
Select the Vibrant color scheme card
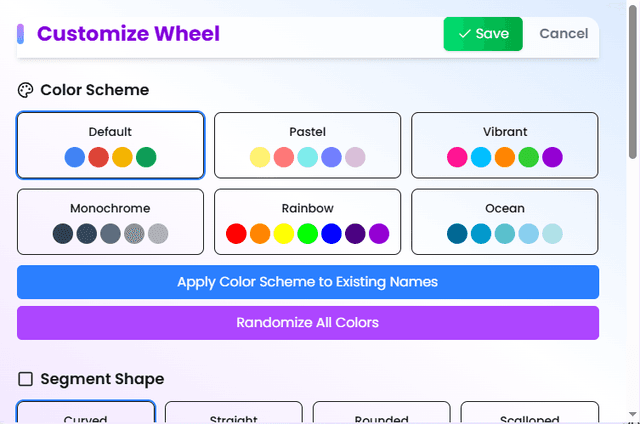(x=505, y=145)
